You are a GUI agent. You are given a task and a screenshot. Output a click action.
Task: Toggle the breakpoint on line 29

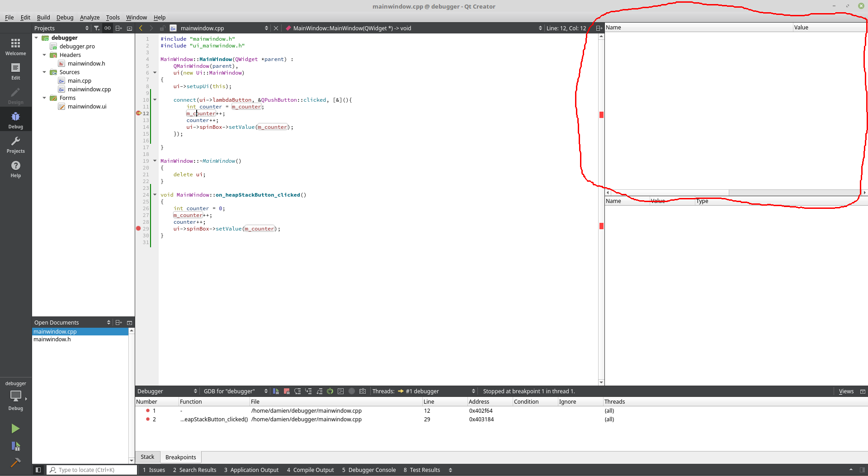(x=138, y=229)
